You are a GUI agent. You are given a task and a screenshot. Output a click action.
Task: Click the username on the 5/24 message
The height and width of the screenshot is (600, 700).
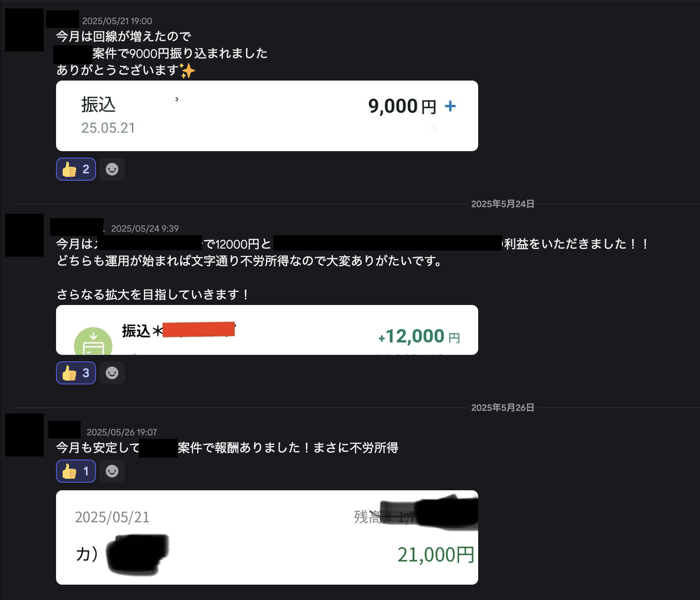[77, 227]
